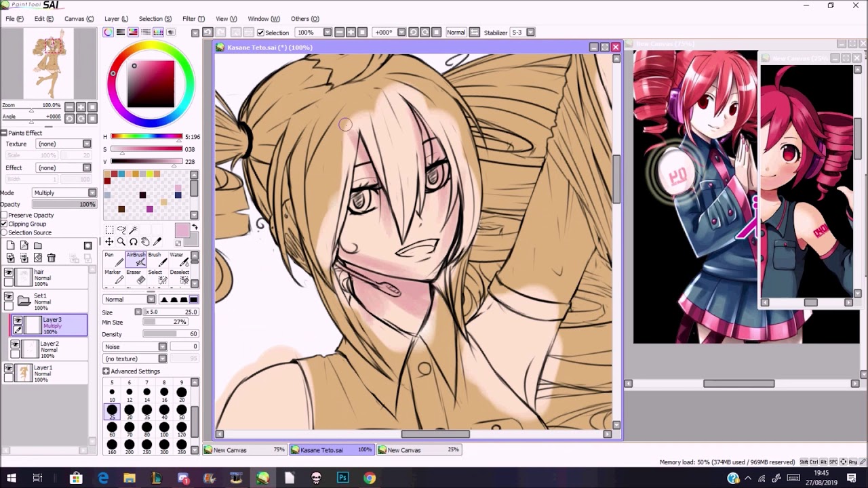Hide the hair layer
868x488 pixels.
pos(9,272)
